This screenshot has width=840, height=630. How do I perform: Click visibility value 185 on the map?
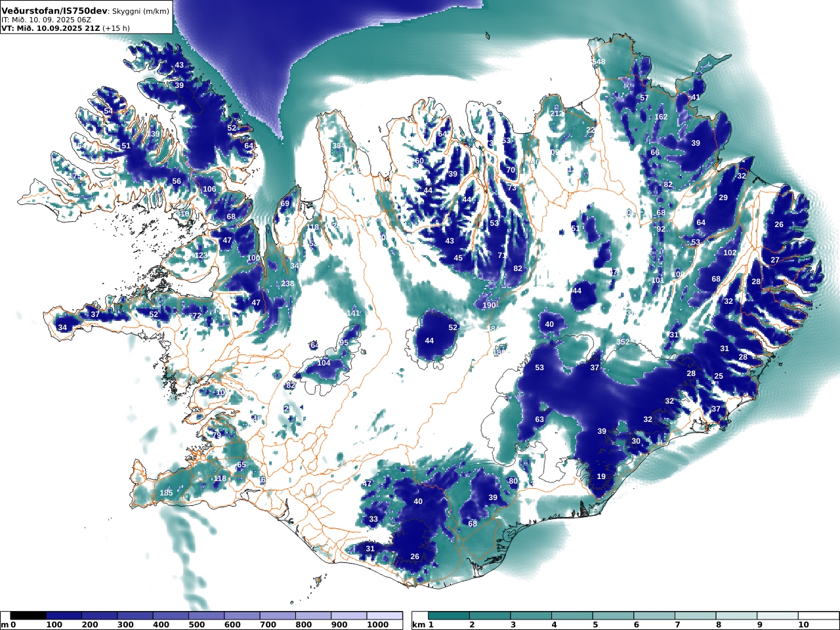point(167,493)
